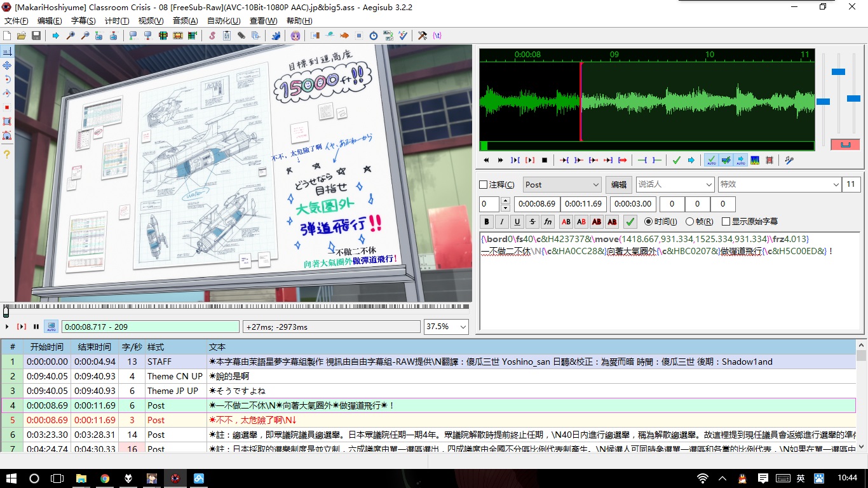868x488 pixels.
Task: Open the 计时(T) menu
Action: pos(117,20)
